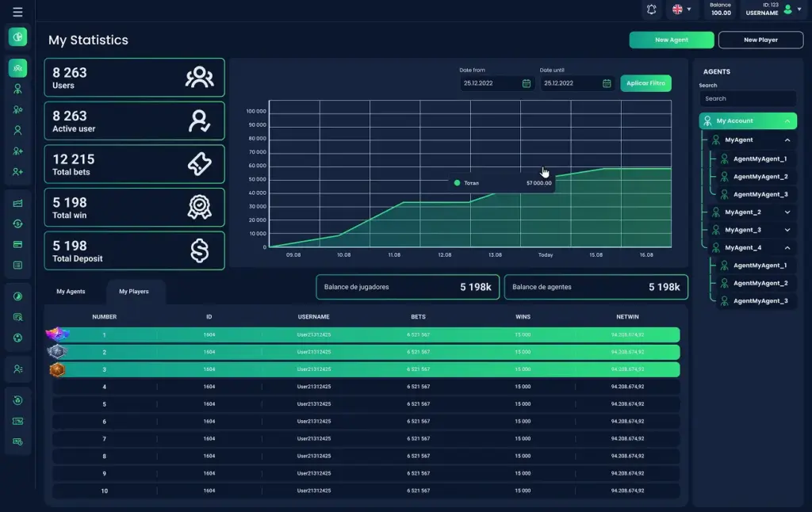Click the Users group icon card

click(199, 77)
